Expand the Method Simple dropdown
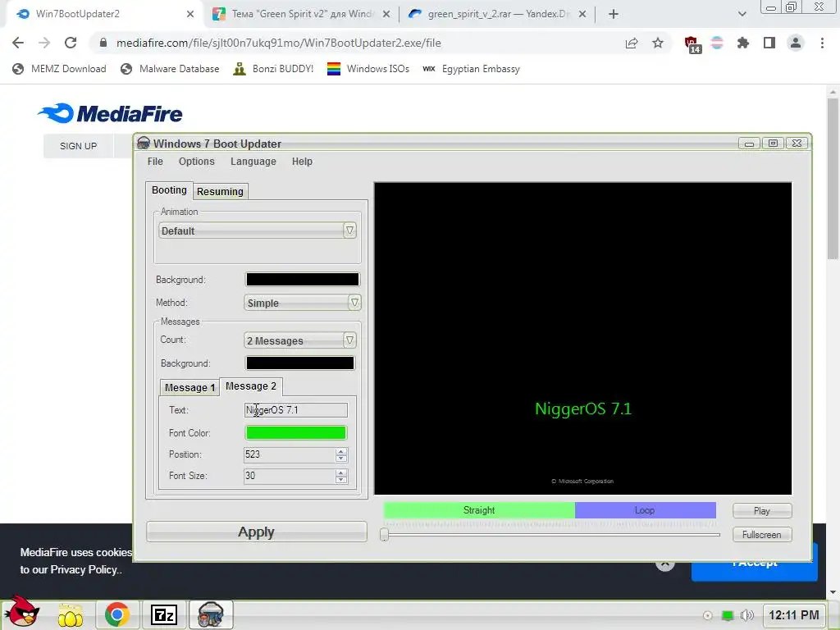840x630 pixels. coord(302,303)
